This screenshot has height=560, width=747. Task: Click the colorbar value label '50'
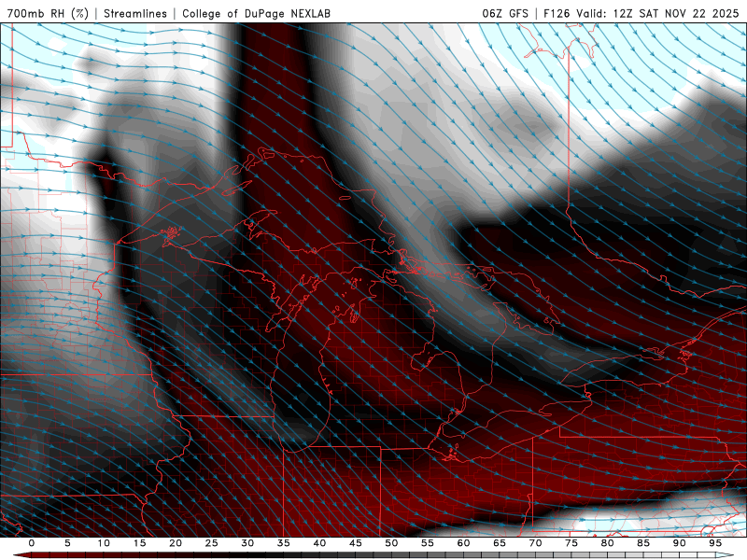[x=391, y=543]
